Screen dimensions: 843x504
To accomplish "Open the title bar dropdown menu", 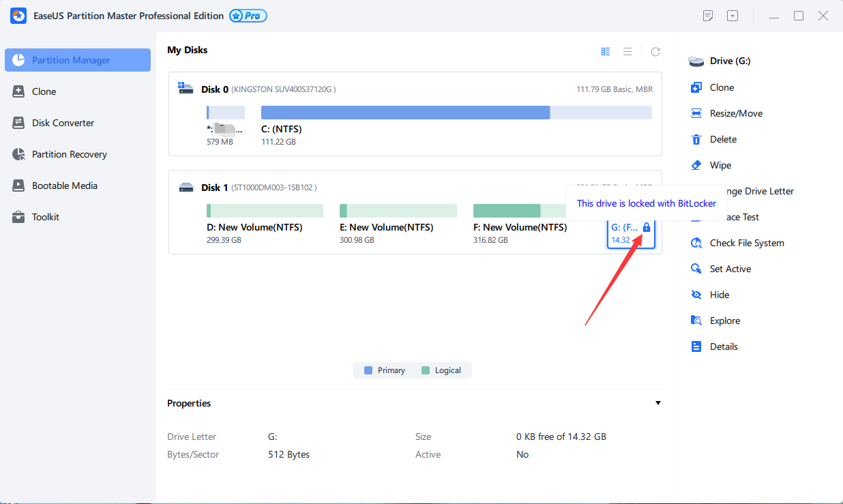I will click(x=733, y=16).
